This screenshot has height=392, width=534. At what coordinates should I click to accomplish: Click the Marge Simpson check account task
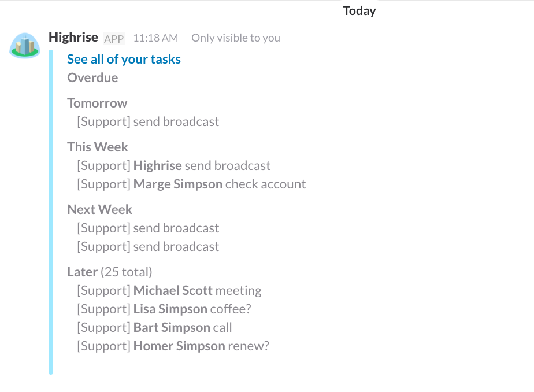(191, 183)
